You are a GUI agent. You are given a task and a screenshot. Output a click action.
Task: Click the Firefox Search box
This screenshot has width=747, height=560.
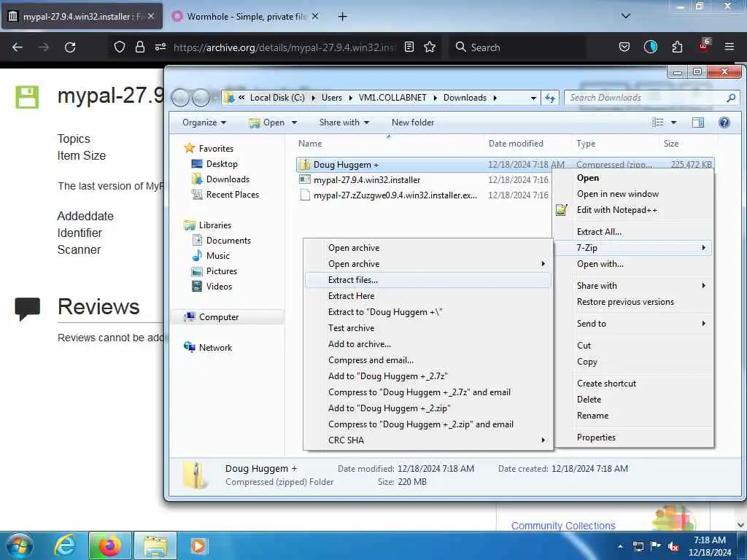(517, 47)
